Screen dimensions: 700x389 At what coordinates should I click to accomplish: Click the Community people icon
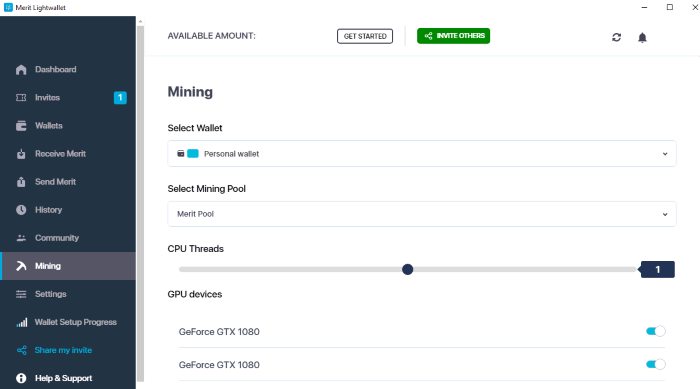[x=21, y=238]
